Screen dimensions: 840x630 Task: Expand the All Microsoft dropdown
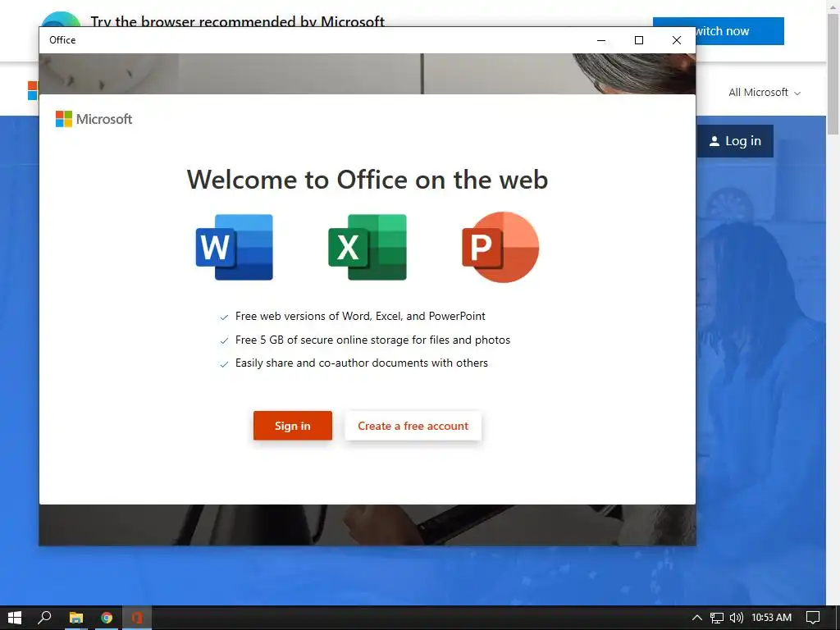point(765,92)
